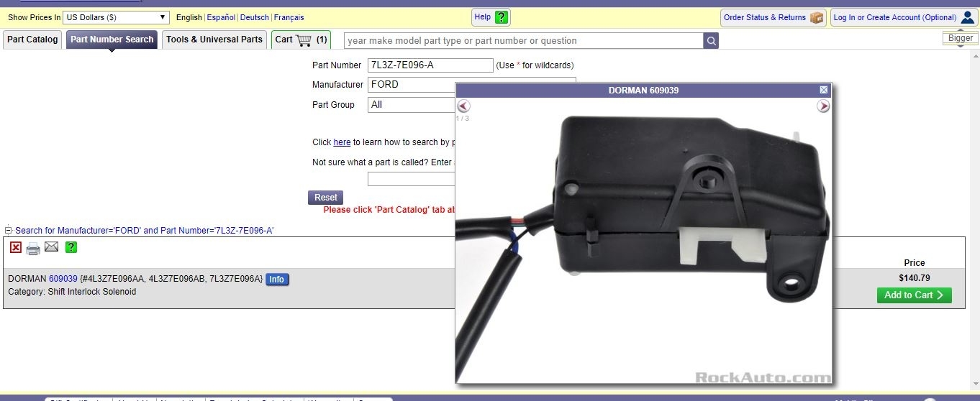Click the green question icon above results
The image size is (980, 401).
click(71, 247)
